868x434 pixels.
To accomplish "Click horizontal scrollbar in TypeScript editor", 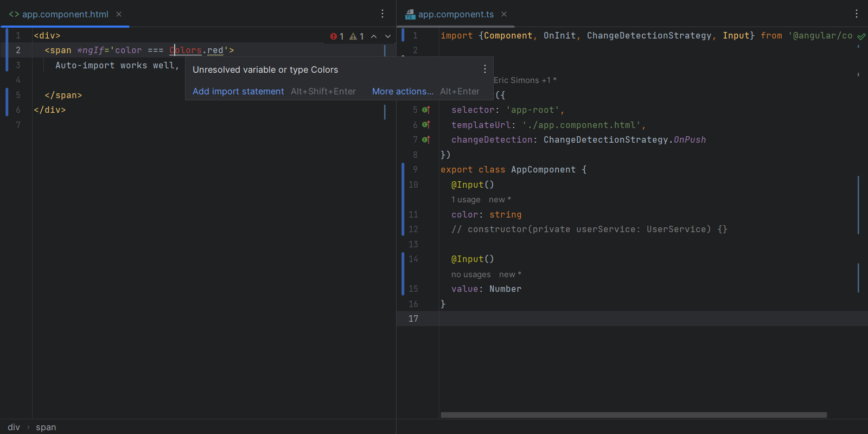I will click(x=633, y=415).
